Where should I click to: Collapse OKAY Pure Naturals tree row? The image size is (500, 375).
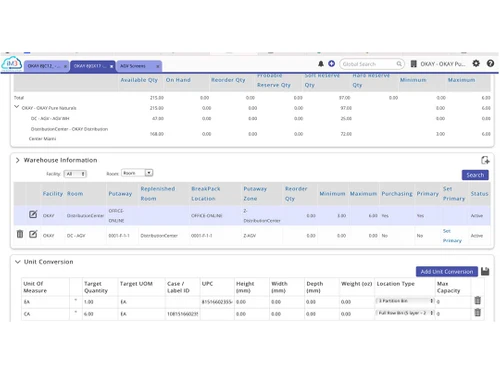16,107
